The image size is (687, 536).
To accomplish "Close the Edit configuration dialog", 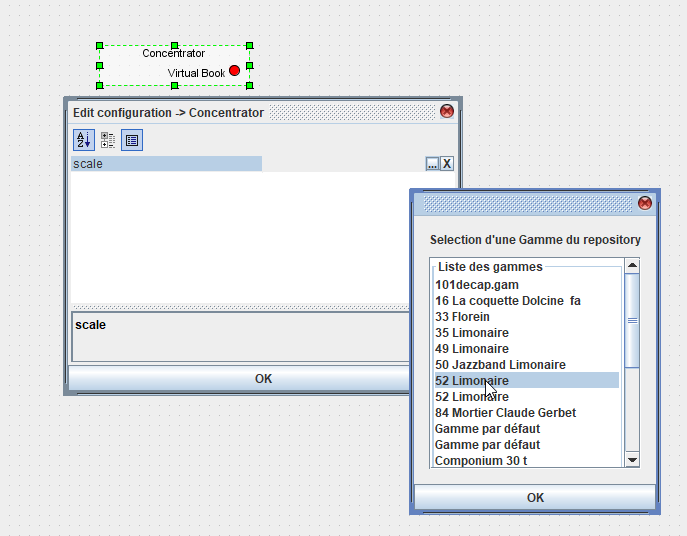I will [x=446, y=112].
